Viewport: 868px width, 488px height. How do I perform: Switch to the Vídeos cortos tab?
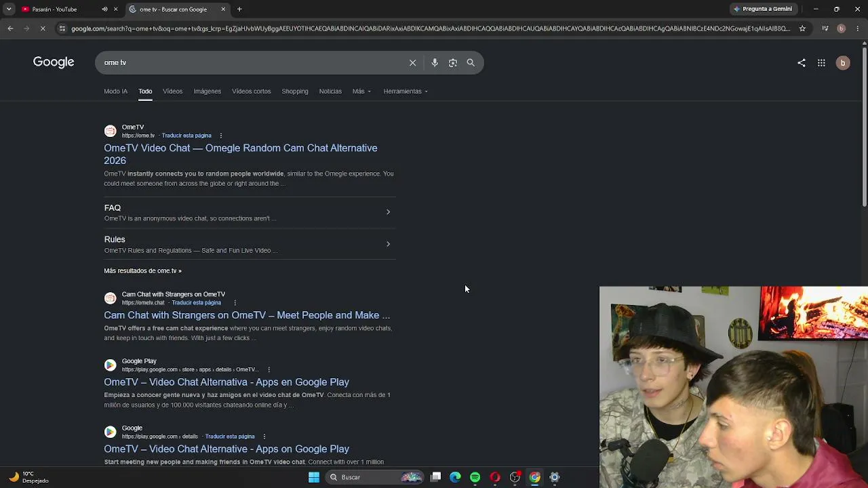point(251,91)
